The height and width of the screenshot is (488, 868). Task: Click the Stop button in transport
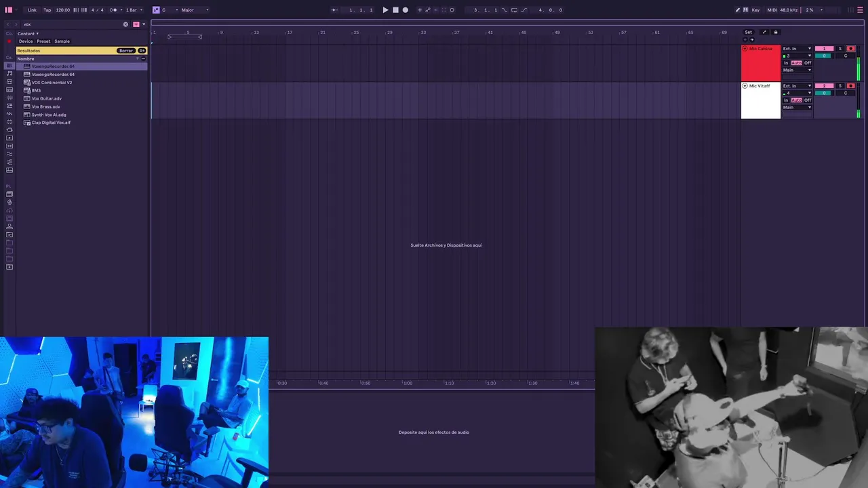pos(395,10)
